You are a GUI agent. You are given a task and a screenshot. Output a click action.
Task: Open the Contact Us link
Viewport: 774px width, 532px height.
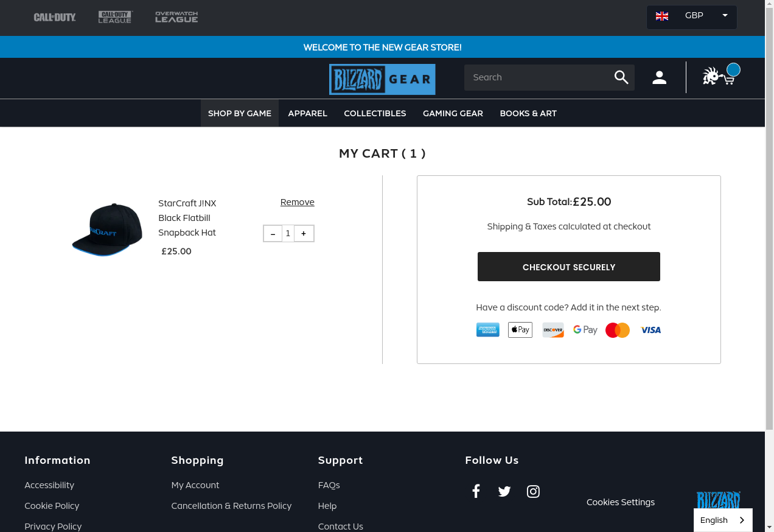pos(341,527)
